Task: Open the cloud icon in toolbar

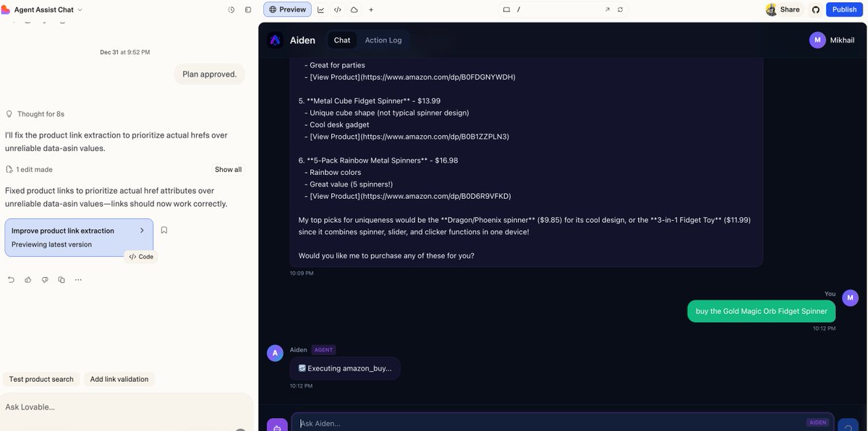Action: [x=354, y=9]
